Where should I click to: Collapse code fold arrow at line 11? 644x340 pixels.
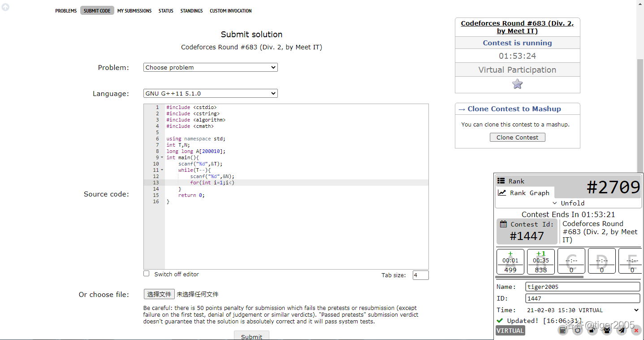pyautogui.click(x=162, y=170)
